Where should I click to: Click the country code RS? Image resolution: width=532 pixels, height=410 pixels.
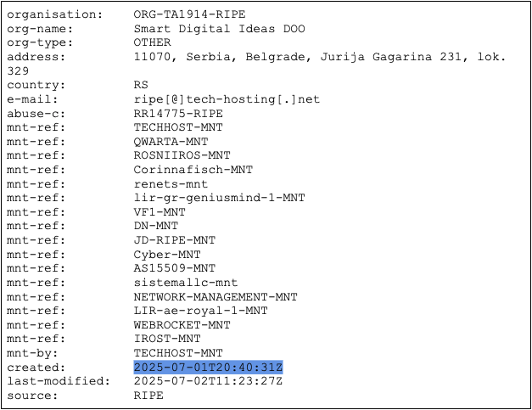[x=141, y=85]
